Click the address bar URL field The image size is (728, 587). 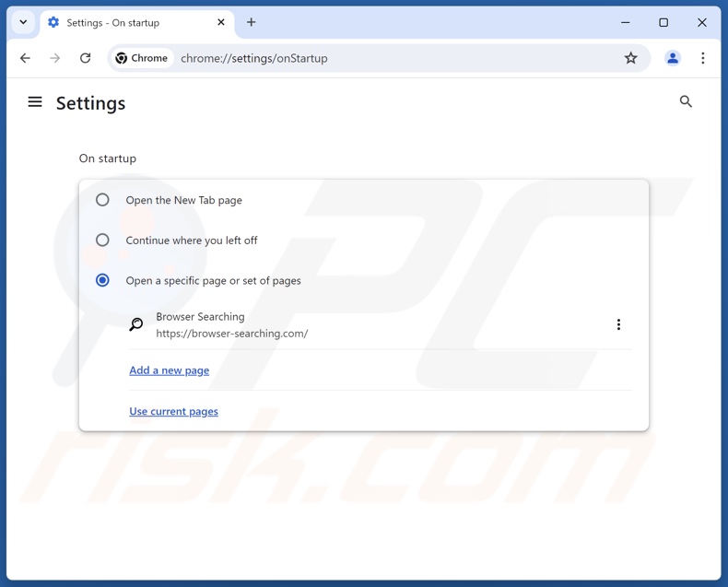369,58
